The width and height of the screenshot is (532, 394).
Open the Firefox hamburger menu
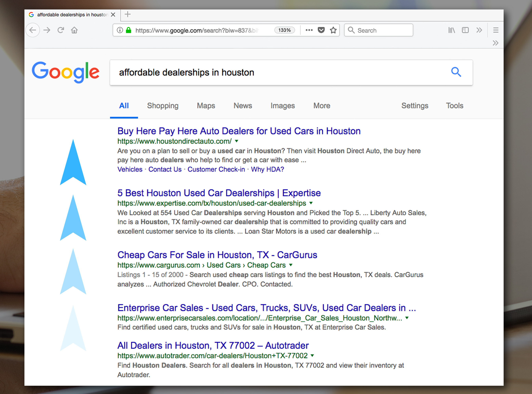tap(496, 30)
